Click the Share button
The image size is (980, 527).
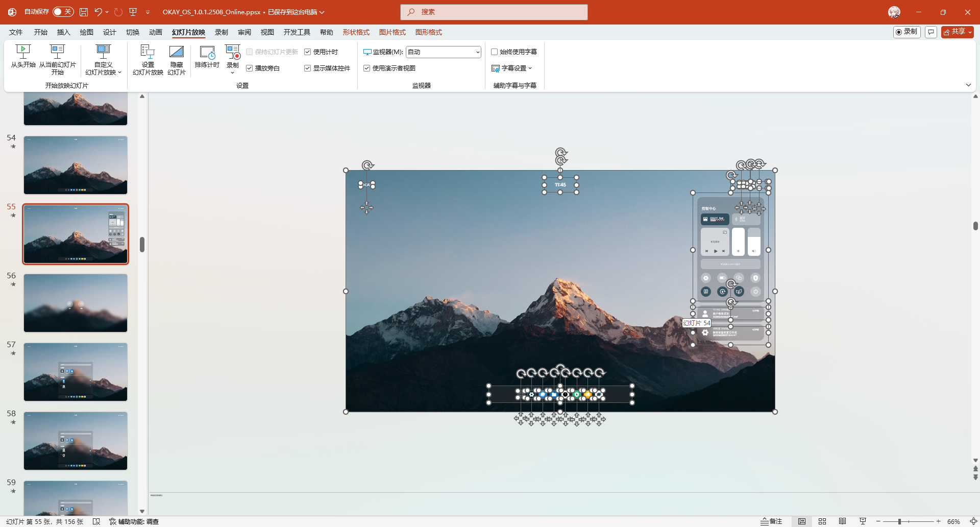[957, 32]
